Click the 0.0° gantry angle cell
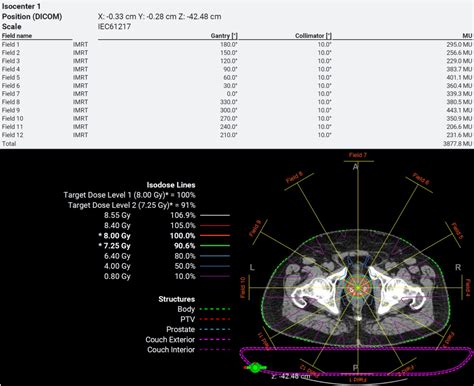 (232, 94)
